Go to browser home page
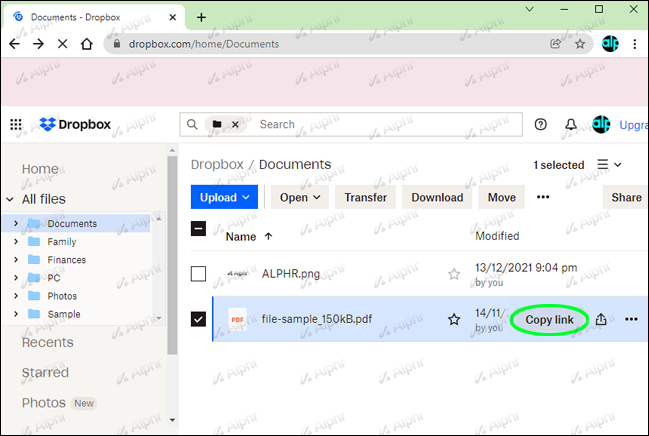 coord(87,44)
